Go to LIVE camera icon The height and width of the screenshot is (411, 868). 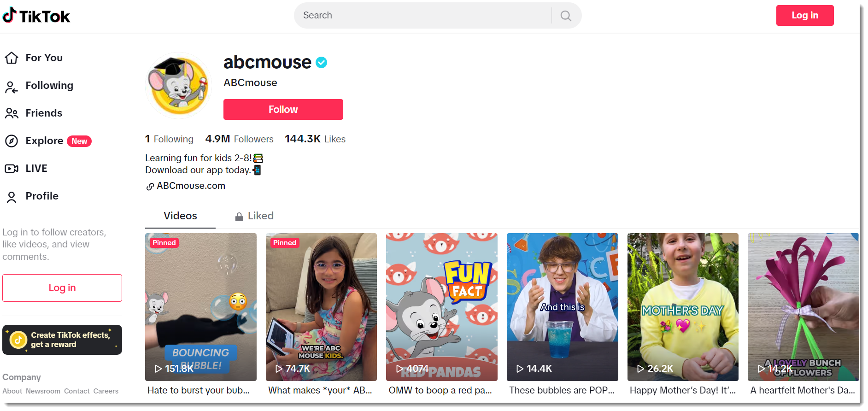12,169
